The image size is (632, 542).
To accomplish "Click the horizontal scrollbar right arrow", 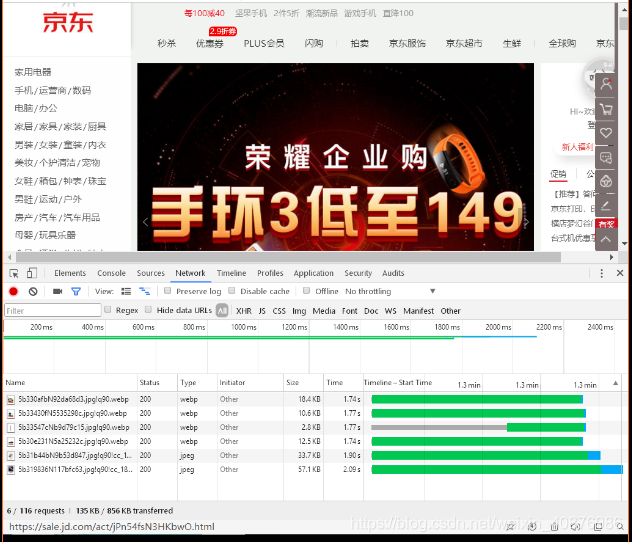I will click(x=611, y=257).
